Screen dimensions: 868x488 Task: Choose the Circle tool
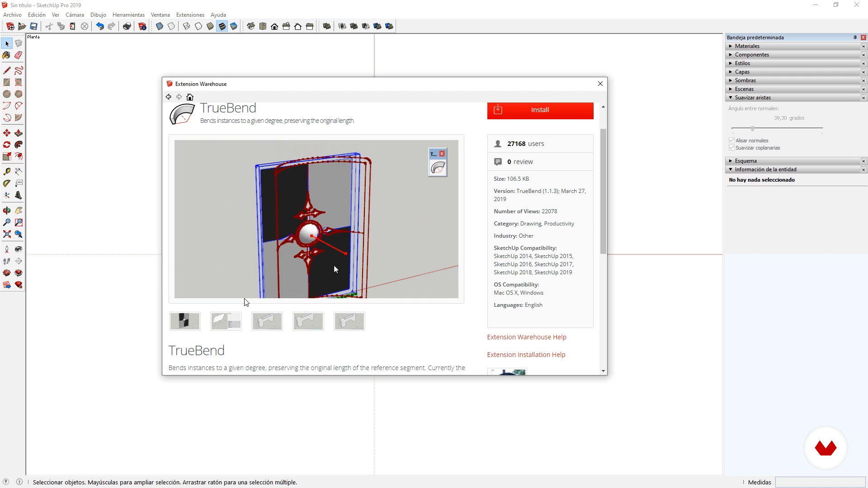[7, 94]
